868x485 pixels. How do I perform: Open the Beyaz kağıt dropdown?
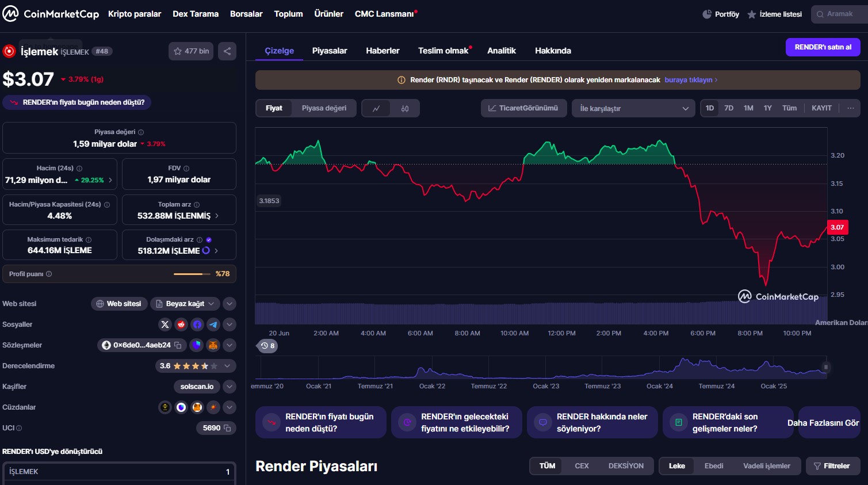click(x=185, y=304)
